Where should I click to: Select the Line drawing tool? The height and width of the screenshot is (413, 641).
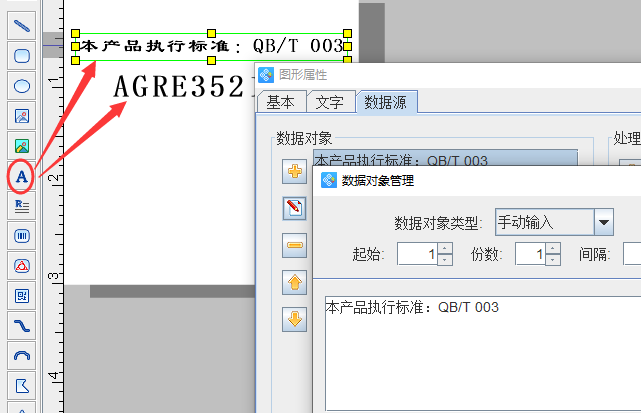(21, 24)
